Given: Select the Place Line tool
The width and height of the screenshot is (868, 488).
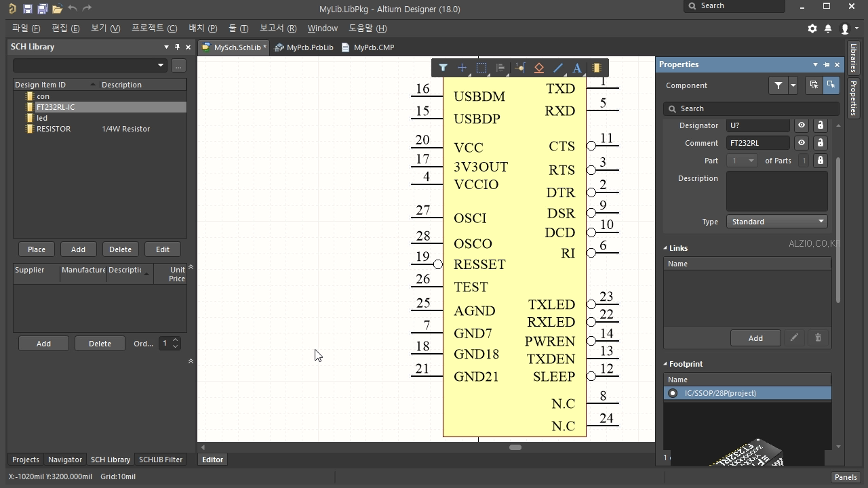Looking at the screenshot, I should [x=558, y=68].
